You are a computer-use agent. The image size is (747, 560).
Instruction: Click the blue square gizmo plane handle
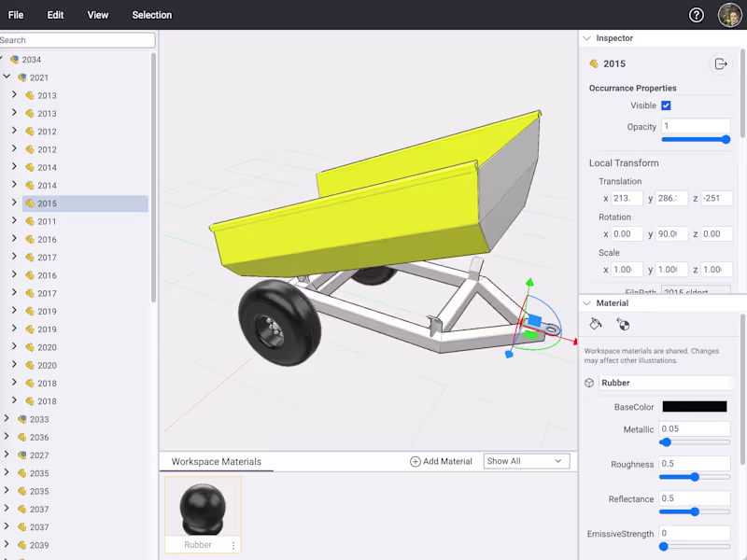(x=535, y=320)
